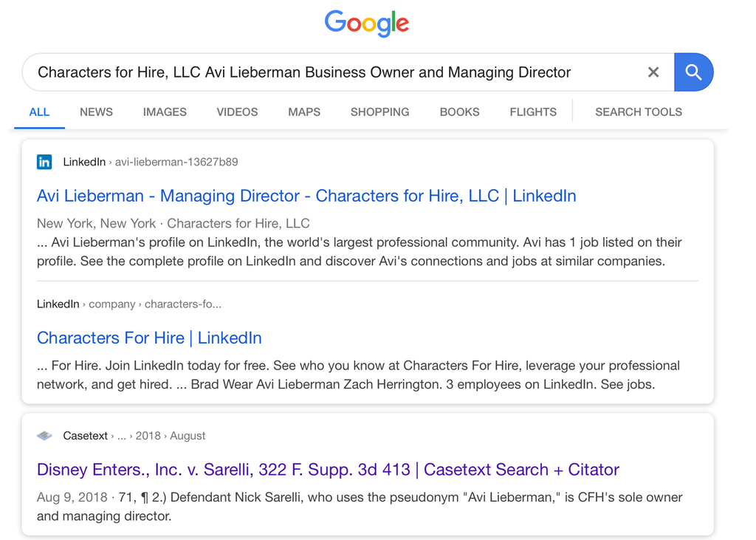
Task: Click LinkedIn › company › characters-fo... breadcrumb
Action: (x=129, y=304)
